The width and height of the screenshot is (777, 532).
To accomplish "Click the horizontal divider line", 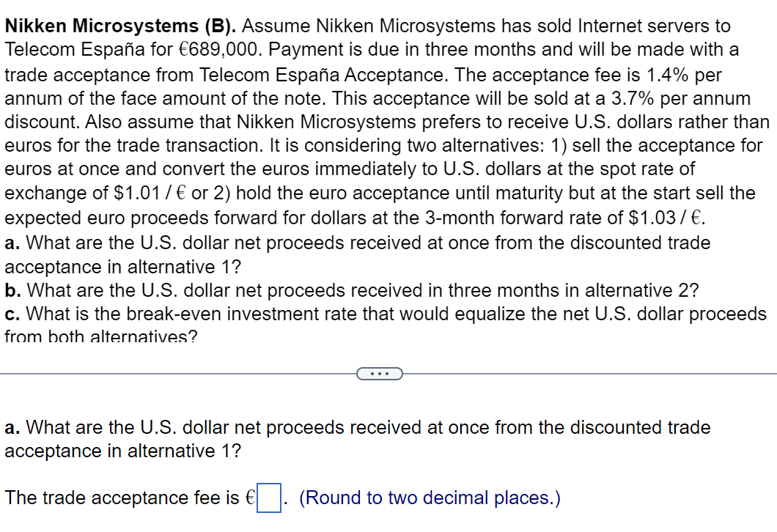I will (x=147, y=374).
